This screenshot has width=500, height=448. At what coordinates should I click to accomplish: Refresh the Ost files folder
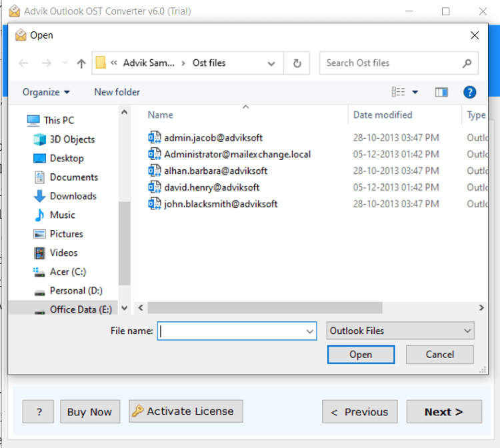click(x=297, y=63)
